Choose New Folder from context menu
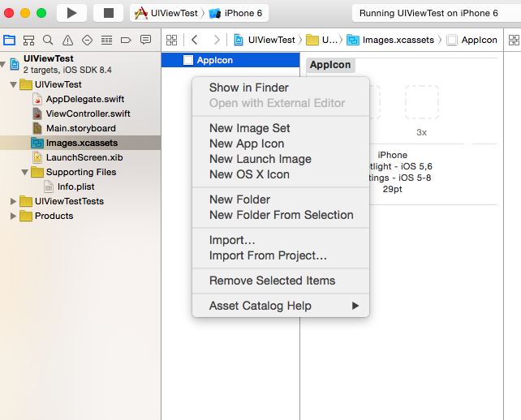521x420 pixels. click(281, 199)
